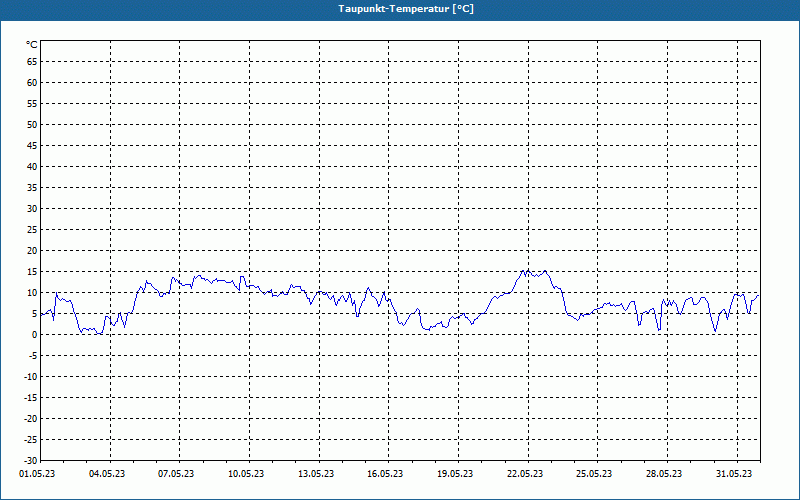Click the 04.05.23 date label

coord(107,474)
